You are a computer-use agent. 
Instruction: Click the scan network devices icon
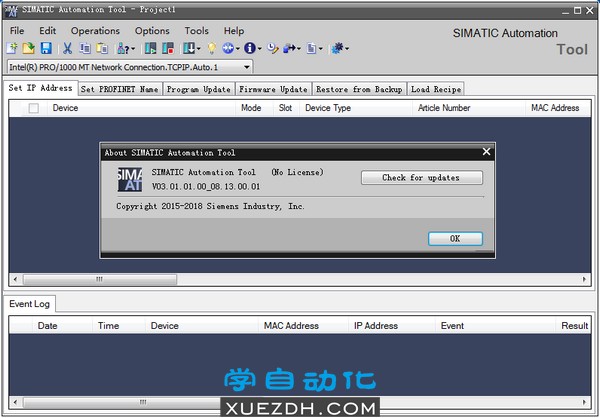click(123, 48)
